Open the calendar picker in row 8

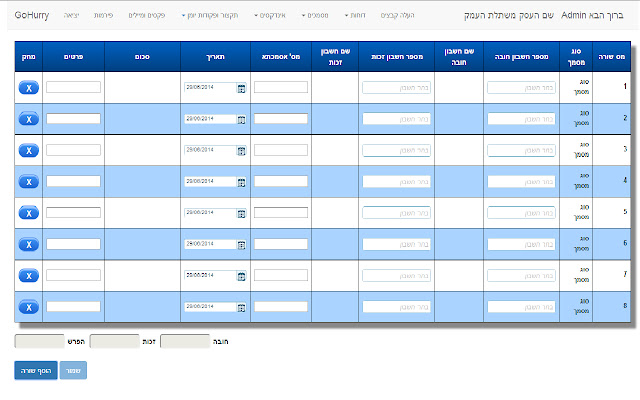(x=241, y=308)
